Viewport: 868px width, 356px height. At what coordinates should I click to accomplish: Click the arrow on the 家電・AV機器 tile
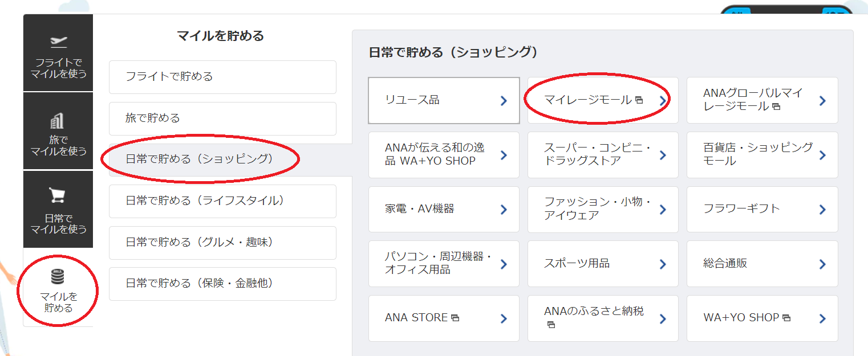(504, 210)
